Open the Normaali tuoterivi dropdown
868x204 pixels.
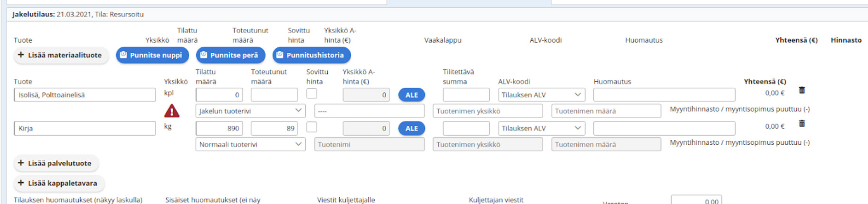[250, 144]
